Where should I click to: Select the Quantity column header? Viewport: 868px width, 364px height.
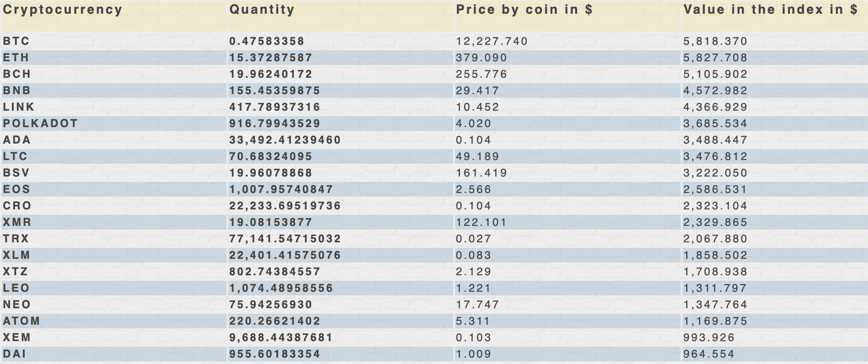click(262, 10)
